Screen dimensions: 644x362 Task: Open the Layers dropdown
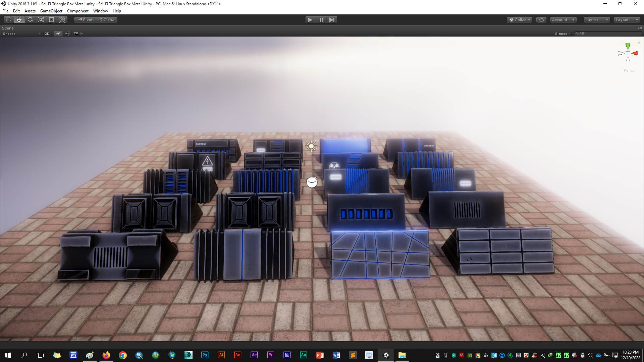click(x=596, y=20)
